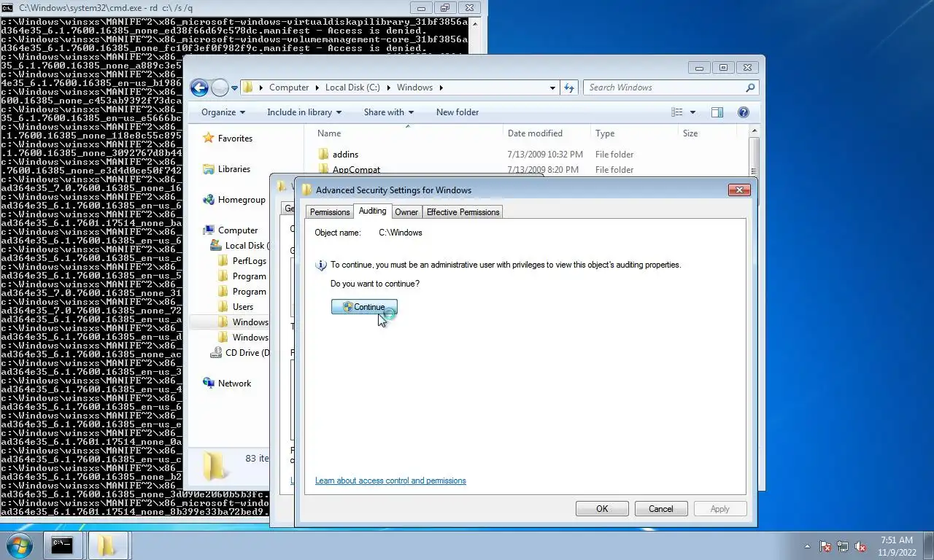Click the muted volume tray icon
Screen dimensions: 934x560
pos(860,546)
